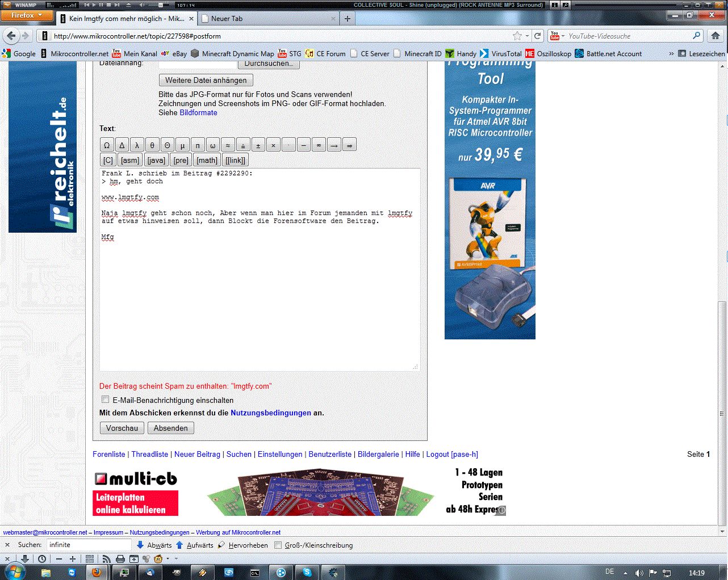
Task: Click into the post text area
Action: tap(260, 270)
